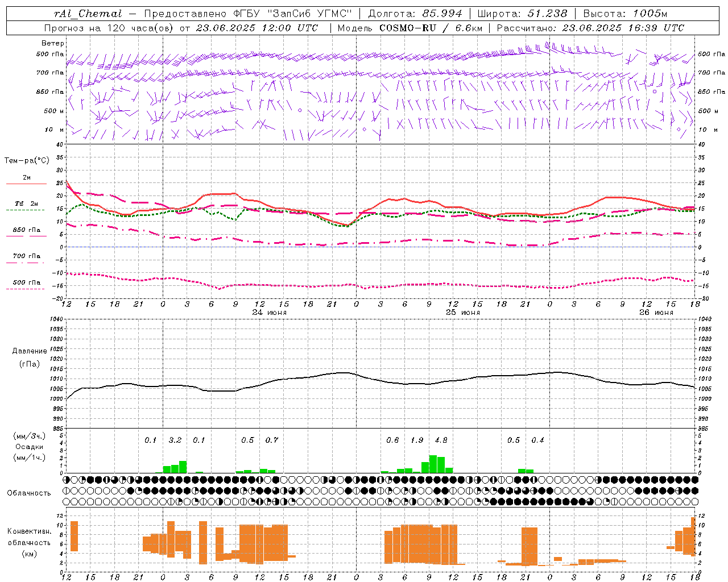Image resolution: width=728 pixels, height=582 pixels.
Task: Click the (мм/3ч.) precipitation unit label
Action: click(x=29, y=436)
